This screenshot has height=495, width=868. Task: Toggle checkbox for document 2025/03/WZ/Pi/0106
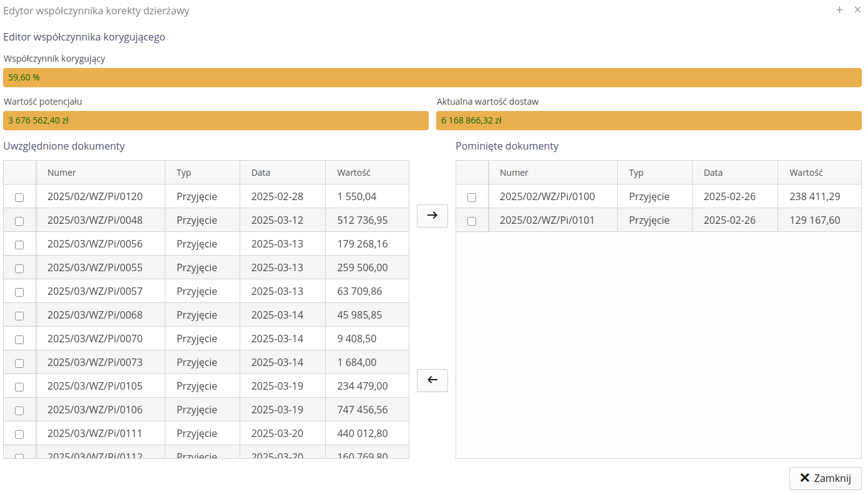click(x=19, y=411)
